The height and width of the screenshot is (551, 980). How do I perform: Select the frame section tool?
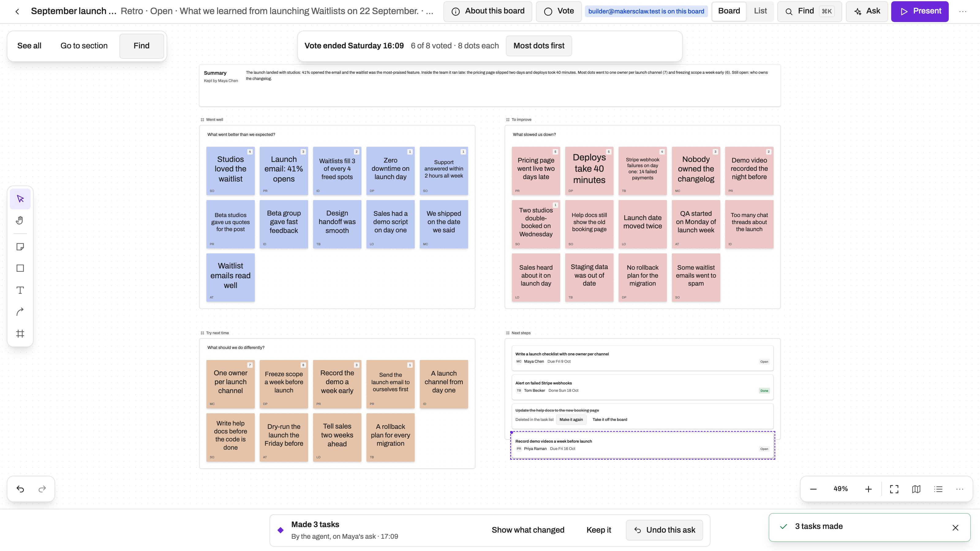coord(20,333)
